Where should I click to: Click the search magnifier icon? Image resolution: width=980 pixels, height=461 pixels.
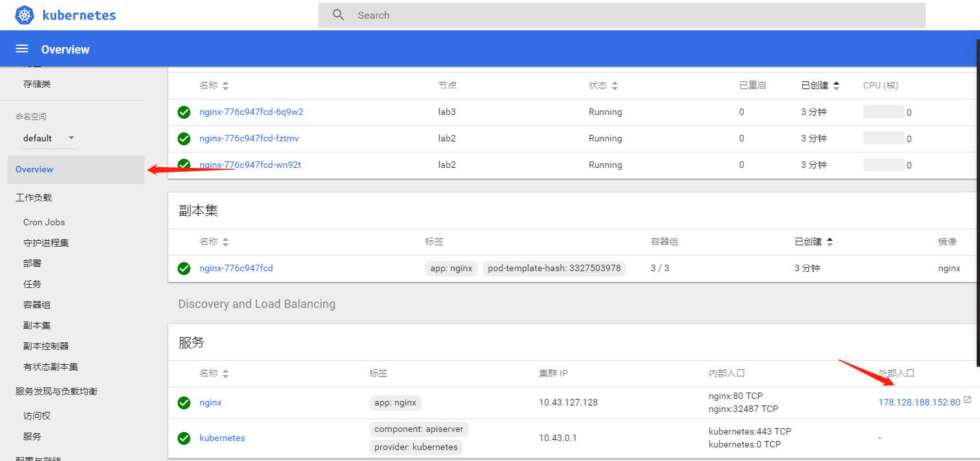point(338,15)
